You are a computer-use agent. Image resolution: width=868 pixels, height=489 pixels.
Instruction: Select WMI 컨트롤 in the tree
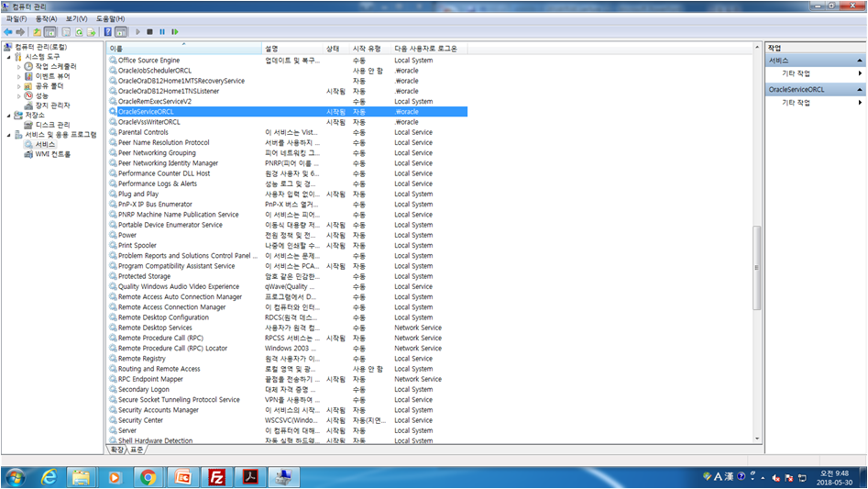point(52,154)
